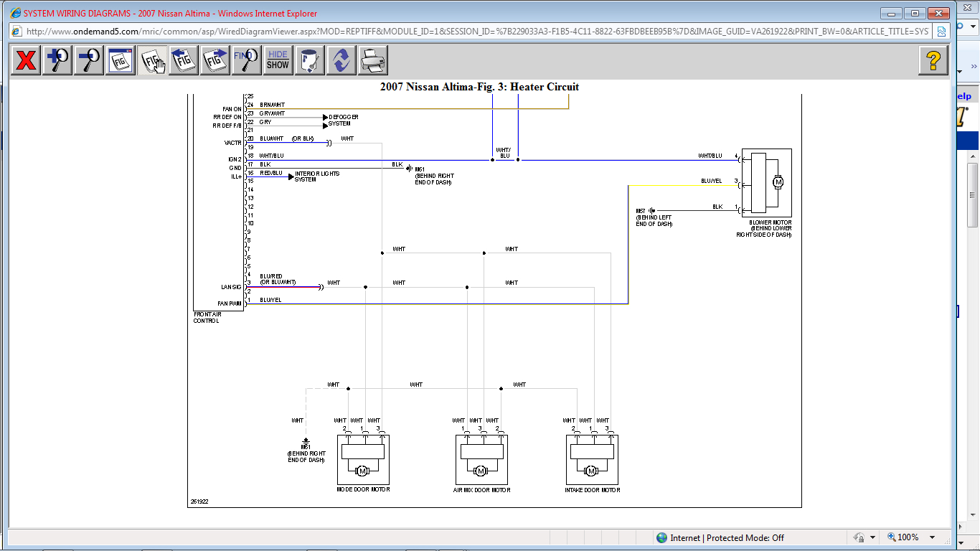Viewport: 980px width, 551px height.
Task: Click the FIG window view icon
Action: (x=121, y=60)
